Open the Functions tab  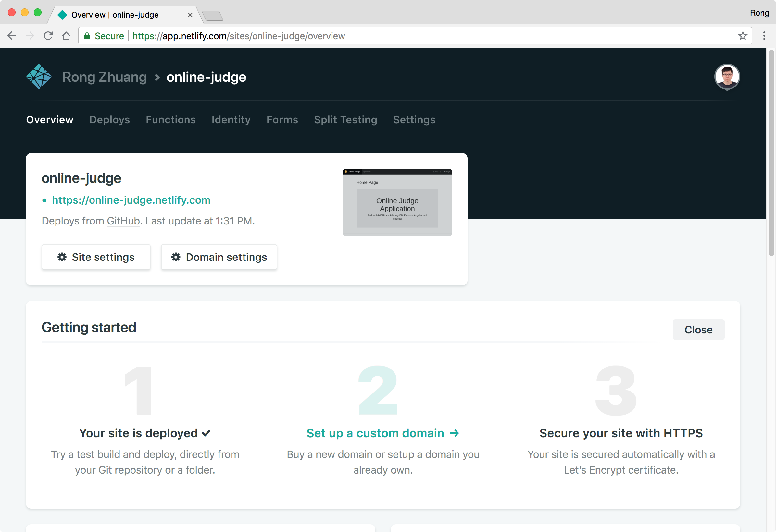coord(171,119)
